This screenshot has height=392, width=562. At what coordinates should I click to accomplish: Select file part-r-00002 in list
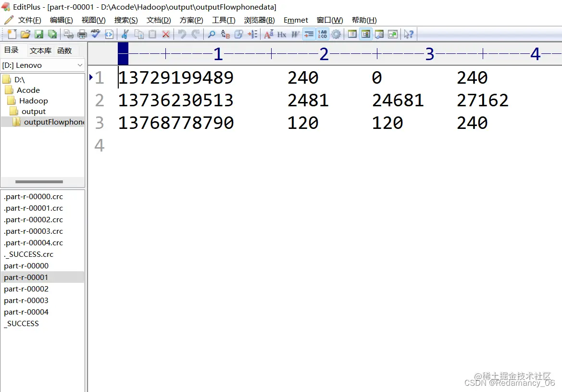point(26,289)
